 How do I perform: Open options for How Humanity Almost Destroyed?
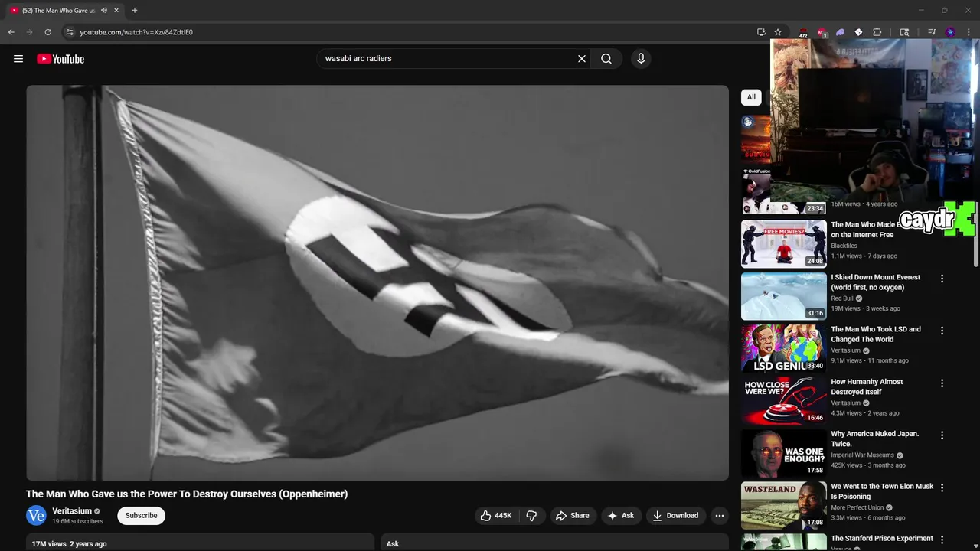942,383
